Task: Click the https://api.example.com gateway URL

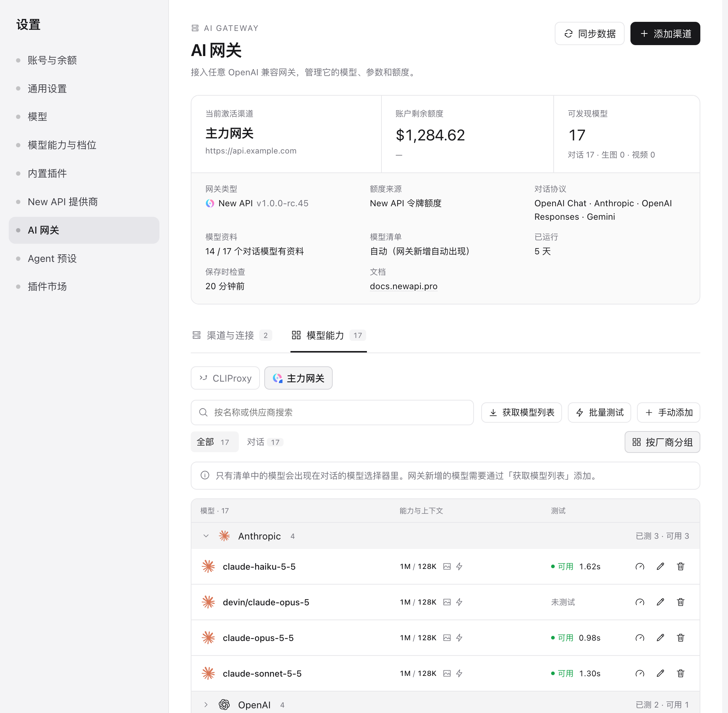Action: (x=251, y=151)
